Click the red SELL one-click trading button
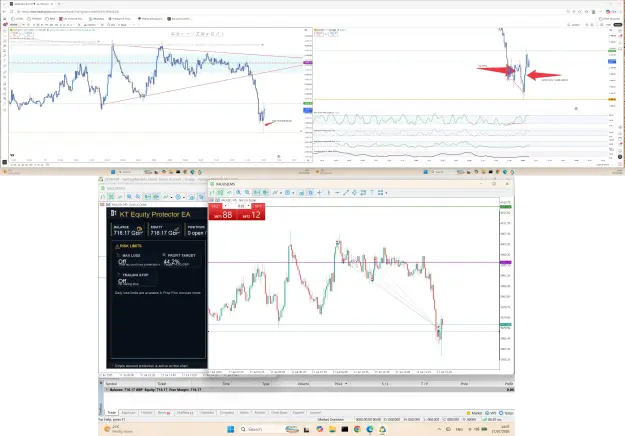 [222, 214]
